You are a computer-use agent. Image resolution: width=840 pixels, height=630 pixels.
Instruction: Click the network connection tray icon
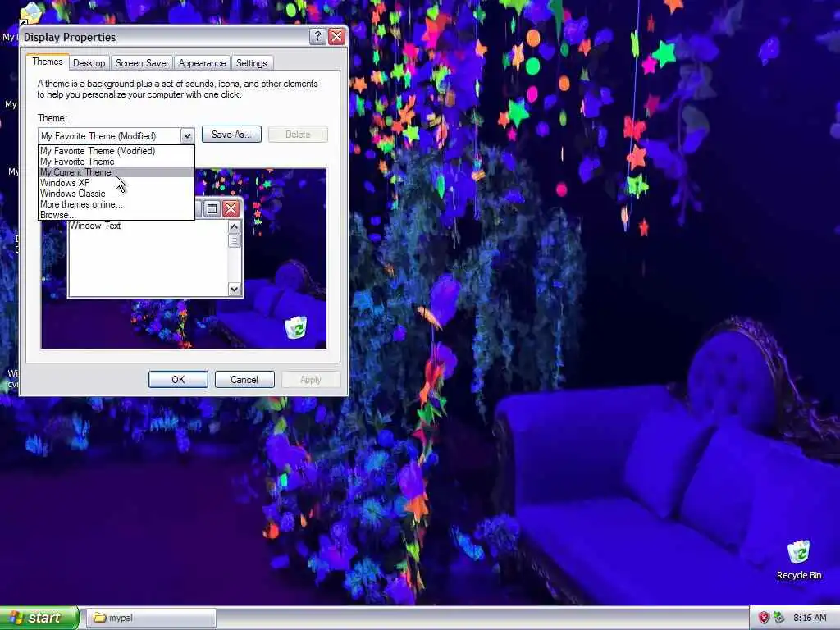[779, 618]
